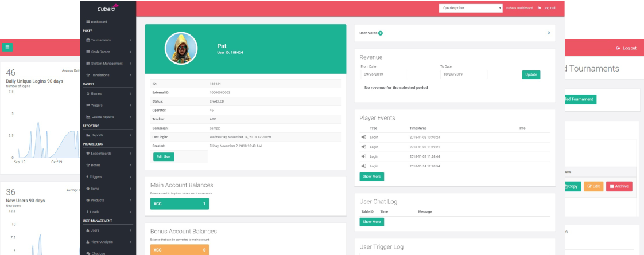The width and height of the screenshot is (644, 255).
Task: Expand the Player Analysis submenu arrow
Action: [x=130, y=242]
